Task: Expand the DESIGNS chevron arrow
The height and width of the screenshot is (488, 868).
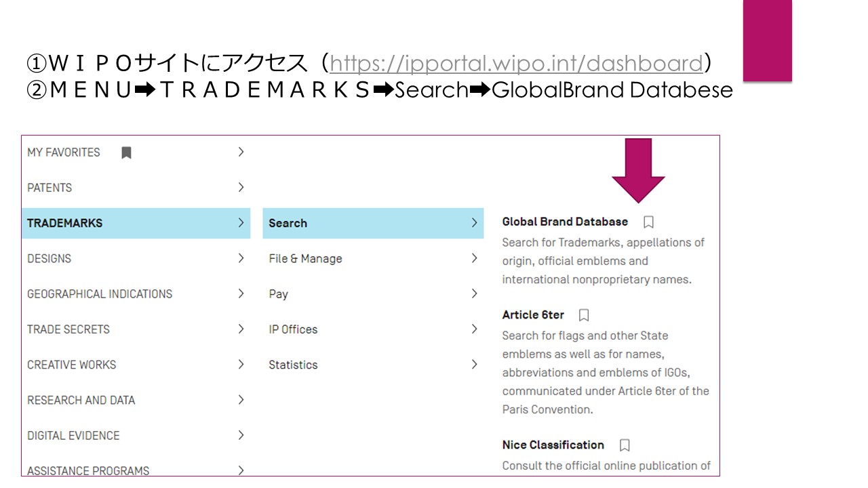Action: (241, 258)
